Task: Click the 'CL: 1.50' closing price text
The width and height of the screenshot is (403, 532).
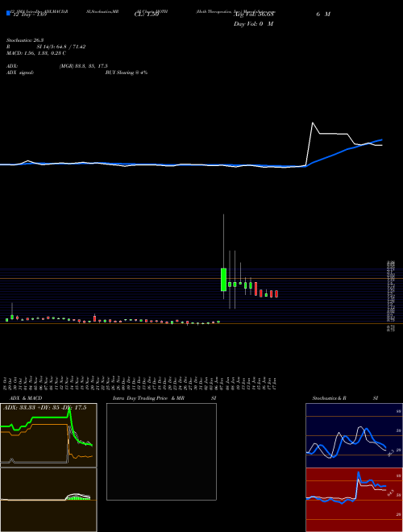Action: click(147, 15)
